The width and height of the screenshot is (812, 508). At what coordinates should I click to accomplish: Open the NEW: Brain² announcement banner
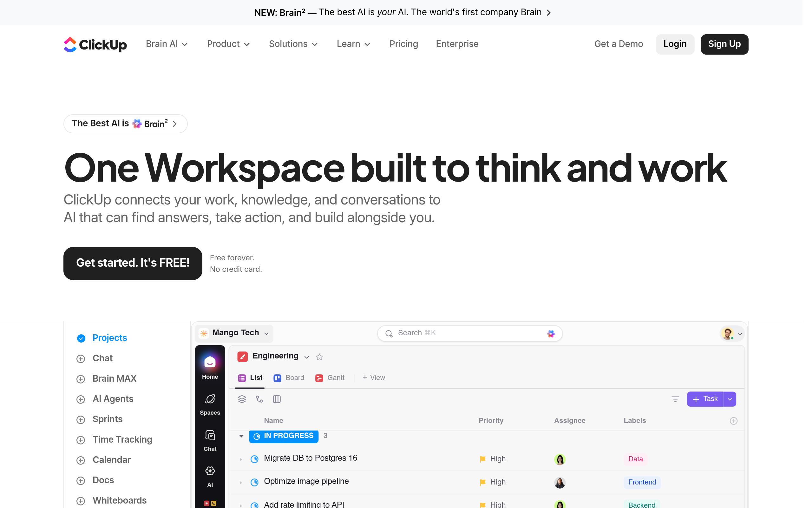tap(402, 12)
